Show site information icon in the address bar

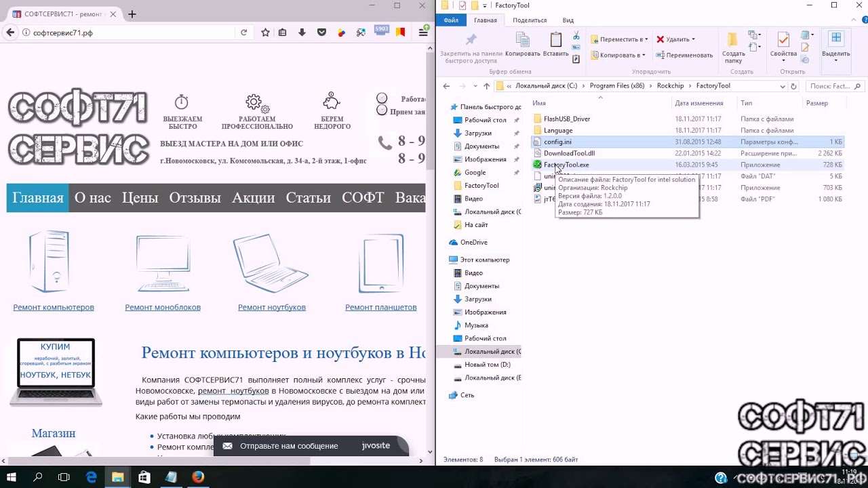26,33
